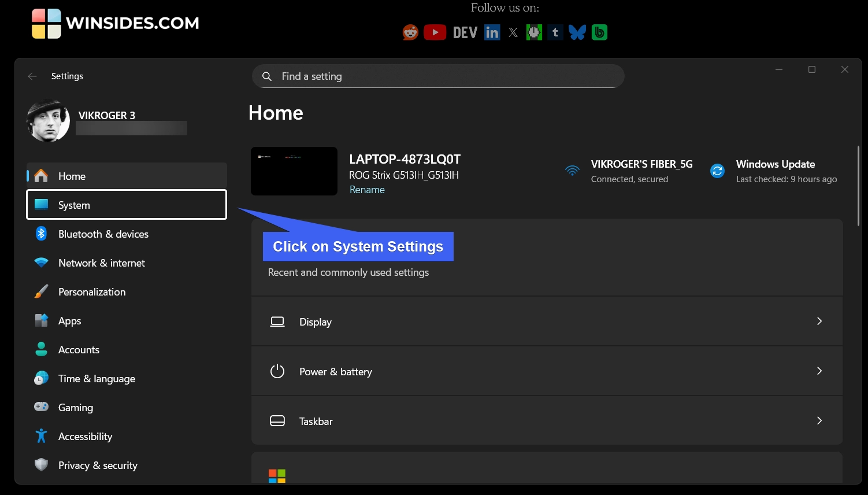Click the Find a setting search box

438,76
